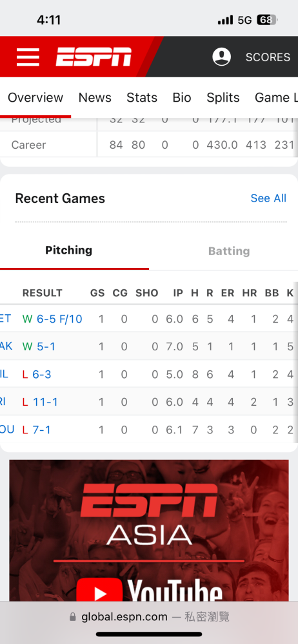Tap the global.espn.com address bar
The width and height of the screenshot is (298, 644).
coord(149,616)
